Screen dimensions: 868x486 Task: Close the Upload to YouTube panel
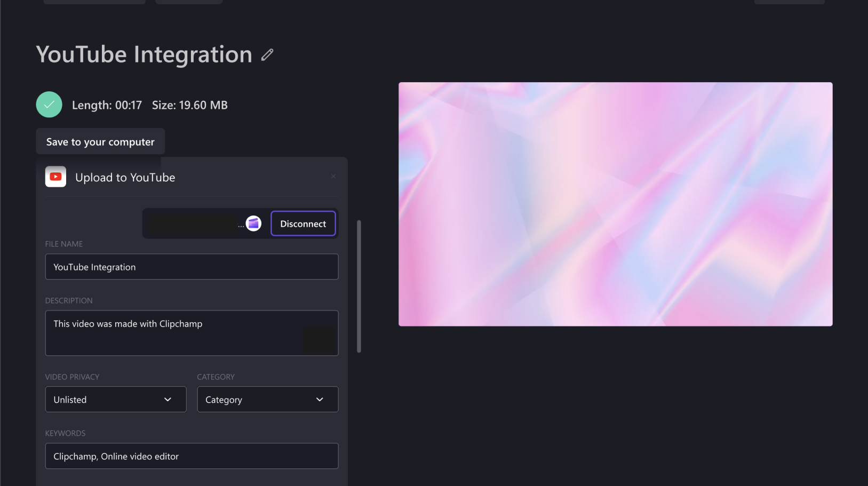333,177
